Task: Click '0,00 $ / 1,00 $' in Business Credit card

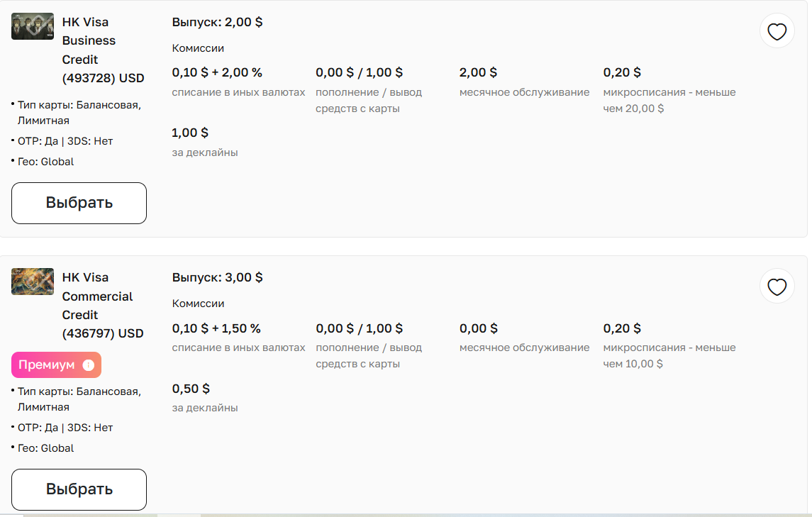Action: coord(359,72)
